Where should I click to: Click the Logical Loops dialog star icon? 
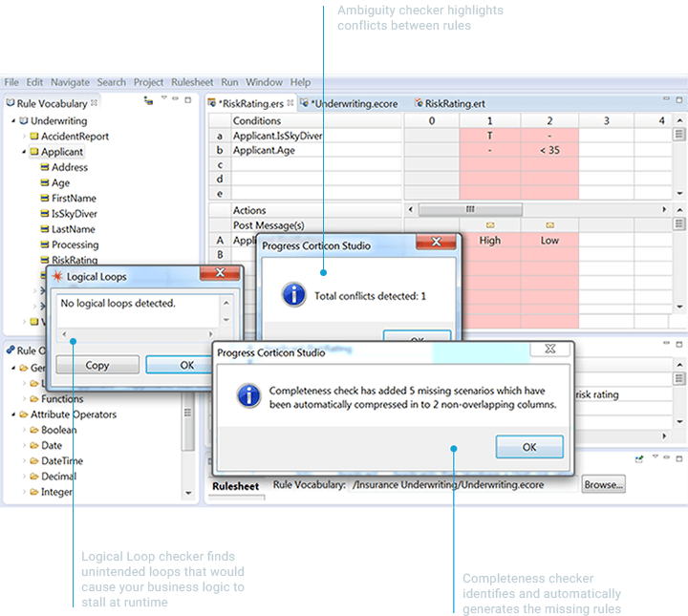click(57, 276)
